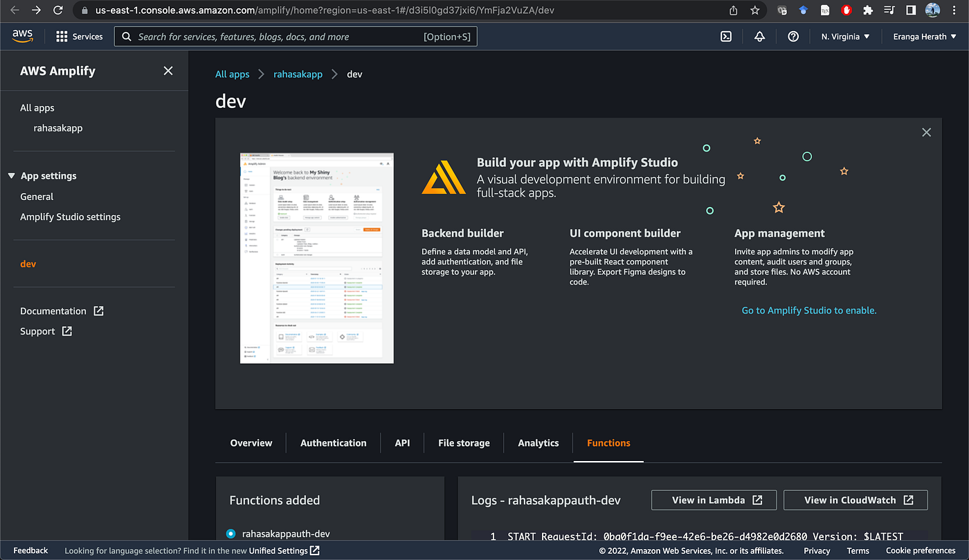
Task: Collapse the App settings section
Action: click(11, 176)
